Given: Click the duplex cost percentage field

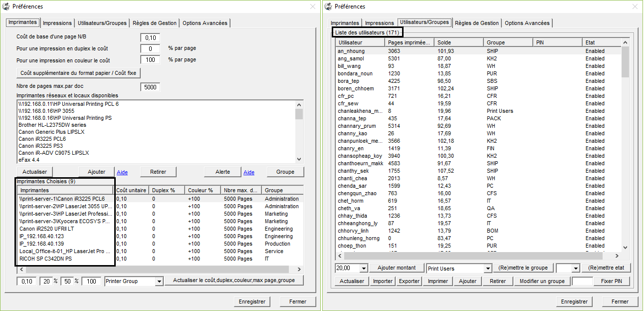Looking at the screenshot, I should (x=150, y=49).
